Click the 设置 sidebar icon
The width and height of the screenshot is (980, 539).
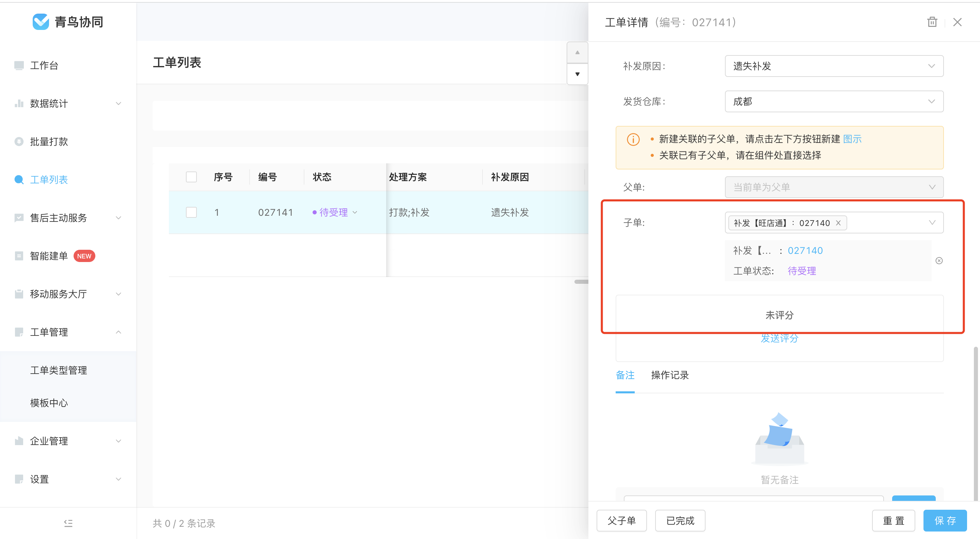click(x=19, y=479)
